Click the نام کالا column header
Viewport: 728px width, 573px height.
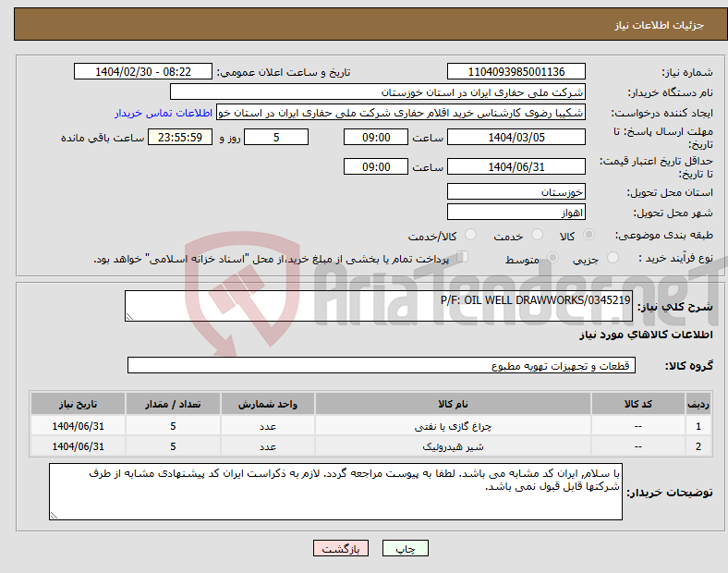[453, 404]
